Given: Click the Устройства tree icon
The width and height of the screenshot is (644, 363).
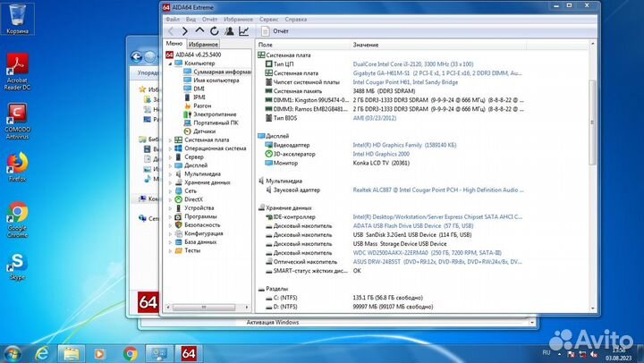Looking at the screenshot, I should coord(178,208).
